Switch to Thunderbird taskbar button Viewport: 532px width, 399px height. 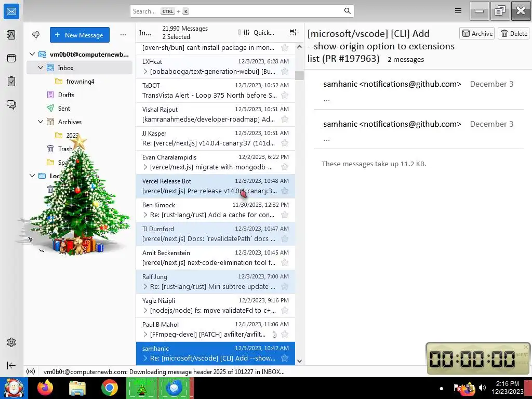pyautogui.click(x=175, y=388)
